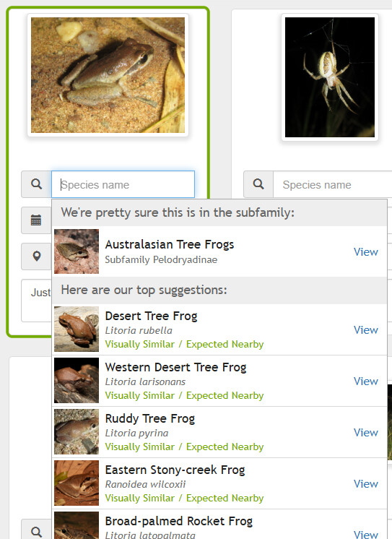Focus the spider card Species name input
The height and width of the screenshot is (539, 392).
click(333, 184)
